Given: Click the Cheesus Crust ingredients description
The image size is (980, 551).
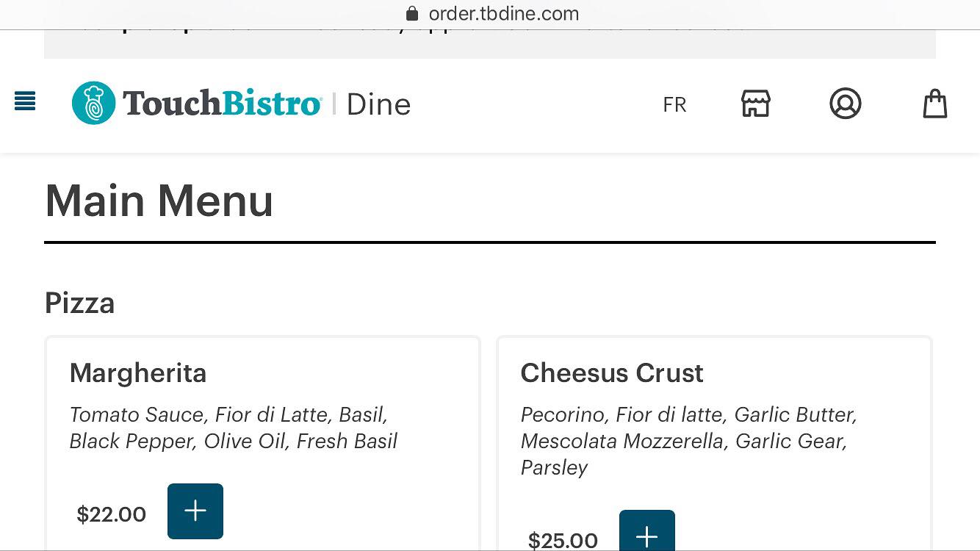Looking at the screenshot, I should click(x=688, y=441).
